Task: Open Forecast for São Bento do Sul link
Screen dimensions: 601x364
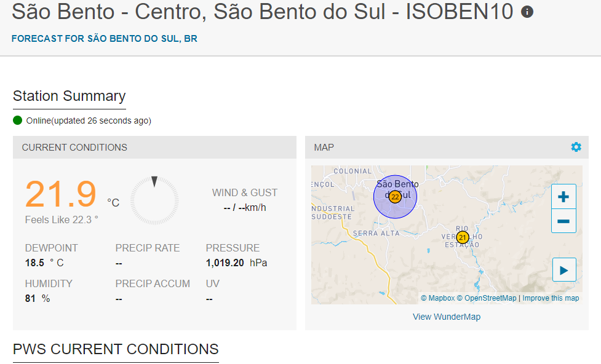Action: pyautogui.click(x=104, y=39)
